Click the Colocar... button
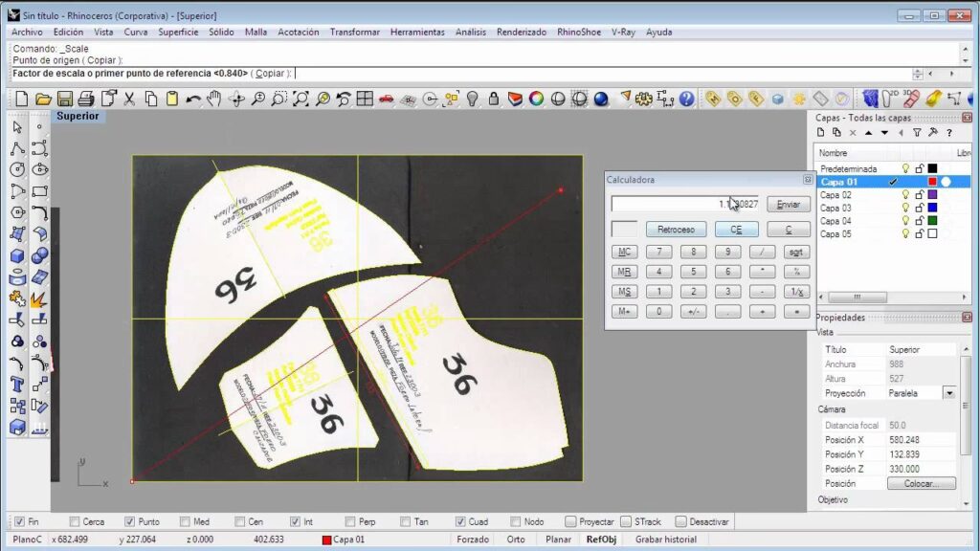The image size is (980, 551). [x=921, y=484]
